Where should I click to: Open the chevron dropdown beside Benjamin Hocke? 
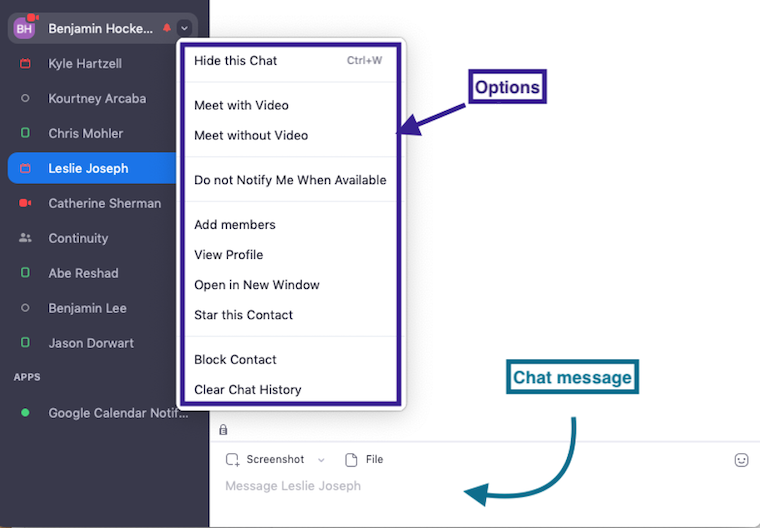(x=184, y=28)
